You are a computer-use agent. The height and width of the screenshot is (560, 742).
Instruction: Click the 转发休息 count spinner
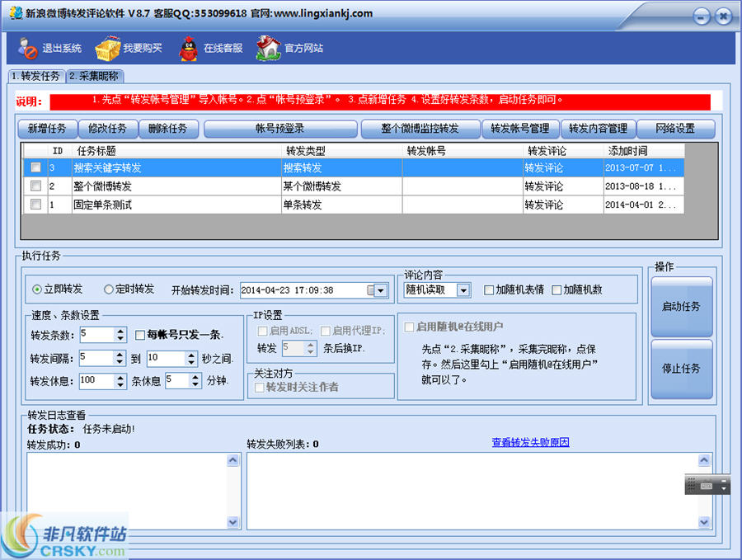point(120,380)
